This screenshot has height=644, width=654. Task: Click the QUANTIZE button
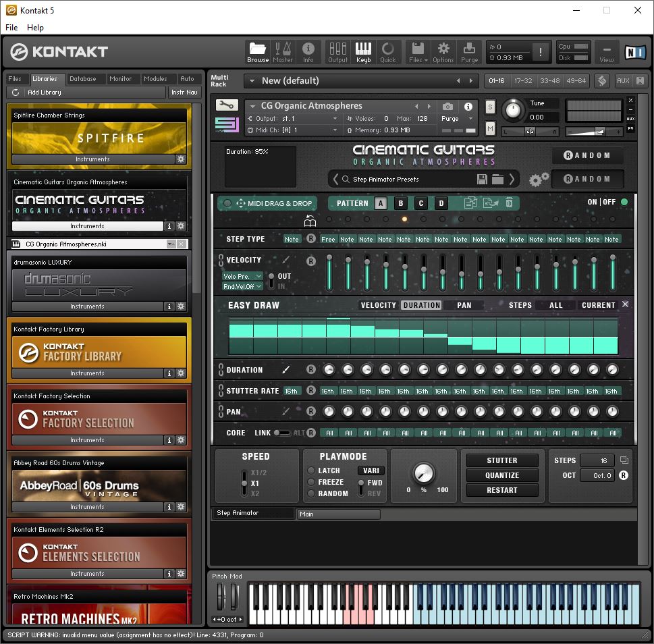coord(501,475)
